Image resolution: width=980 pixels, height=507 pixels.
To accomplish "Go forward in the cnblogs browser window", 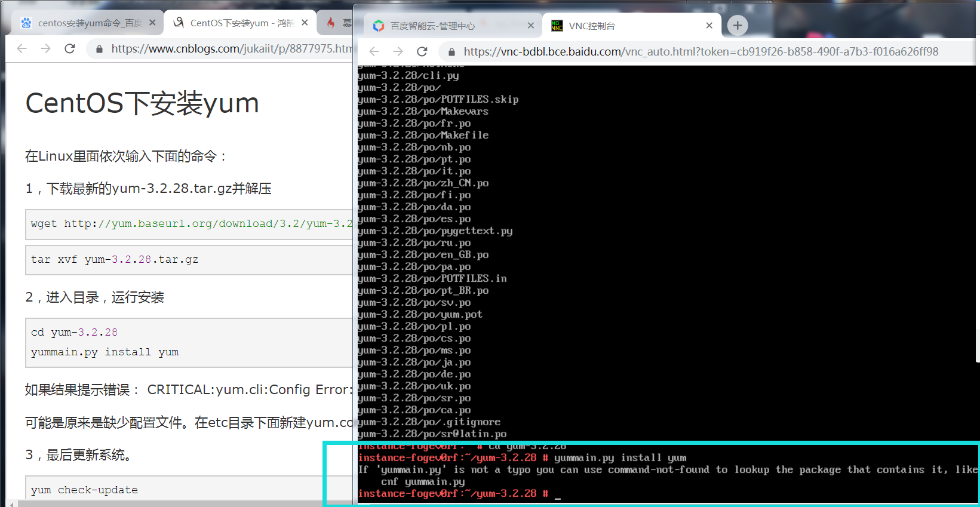I will [46, 48].
